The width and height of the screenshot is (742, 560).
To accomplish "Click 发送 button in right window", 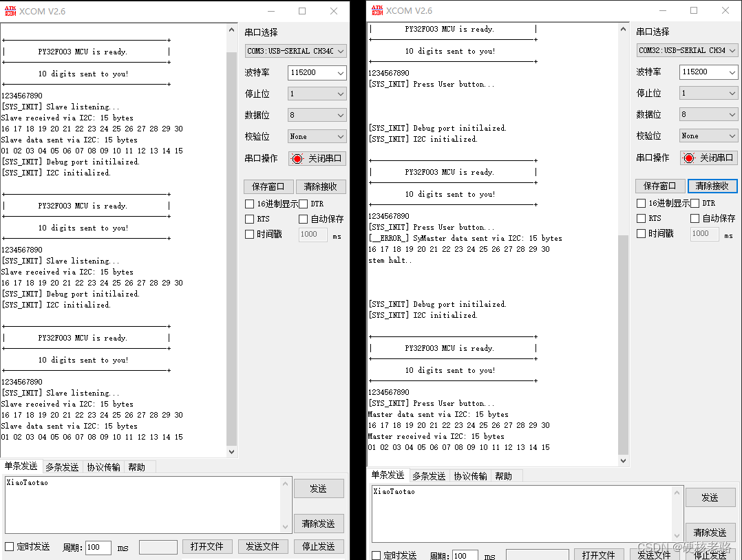I will (x=710, y=497).
